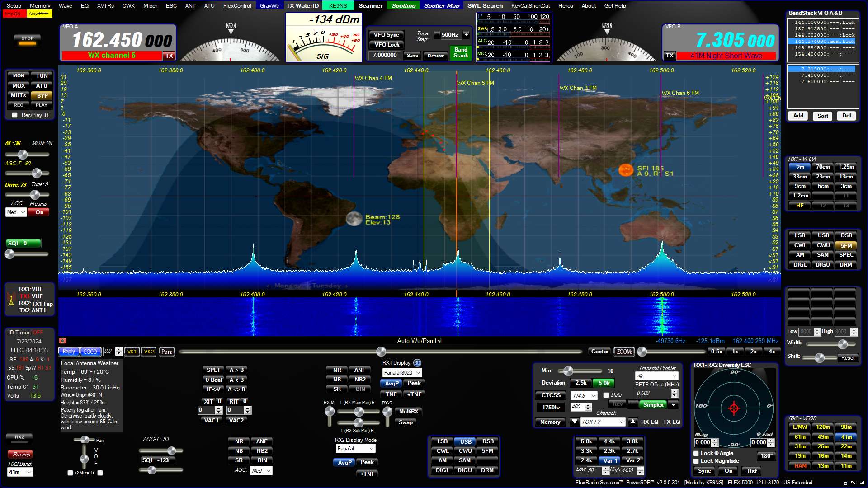The width and height of the screenshot is (868, 488).
Task: Click the Add button under BandStack list
Action: [x=798, y=116]
